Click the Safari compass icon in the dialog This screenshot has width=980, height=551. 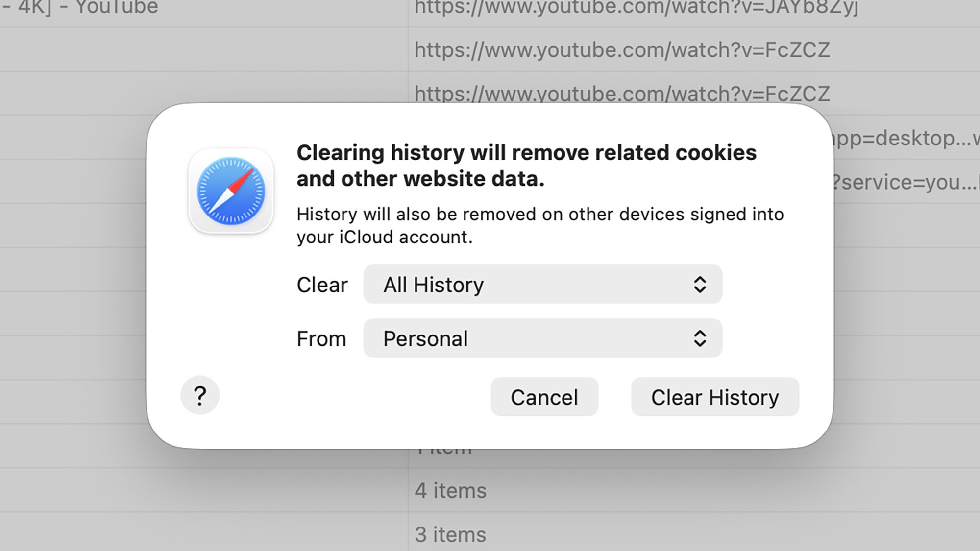pyautogui.click(x=231, y=191)
